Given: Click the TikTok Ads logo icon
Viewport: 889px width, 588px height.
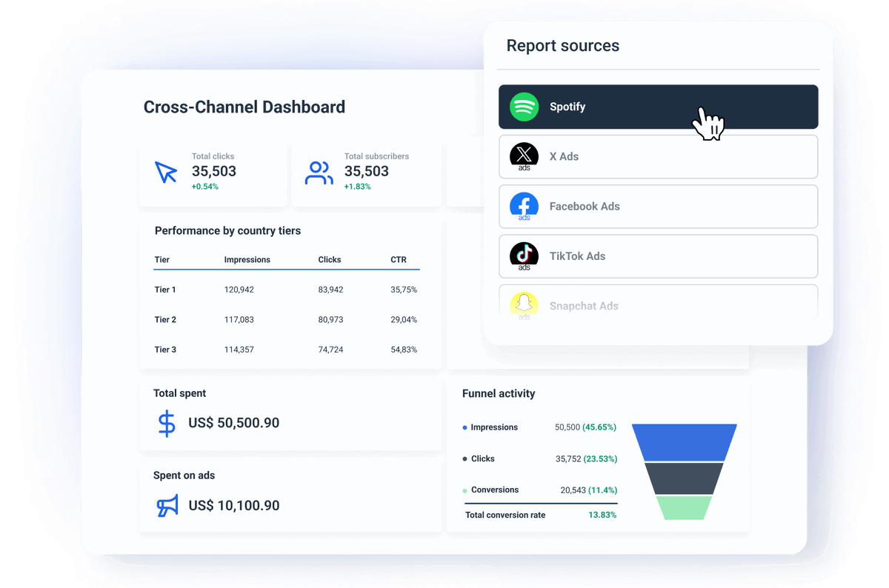Looking at the screenshot, I should pyautogui.click(x=524, y=256).
